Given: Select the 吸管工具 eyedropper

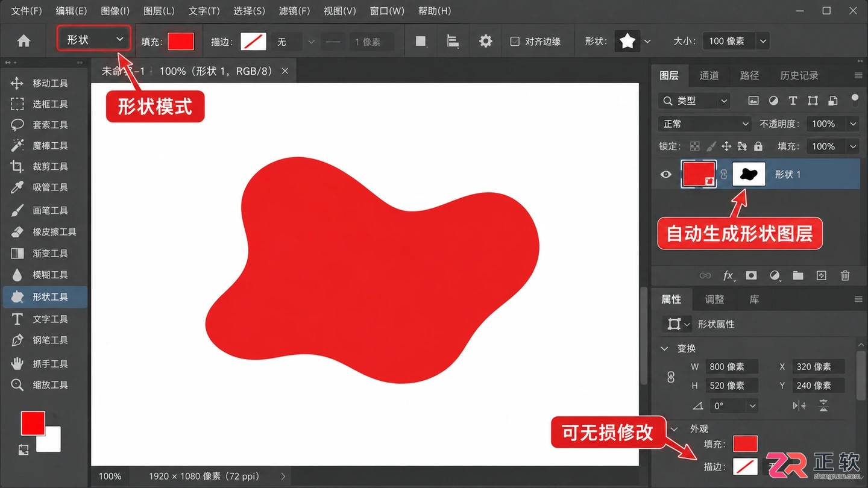Looking at the screenshot, I should click(x=40, y=187).
